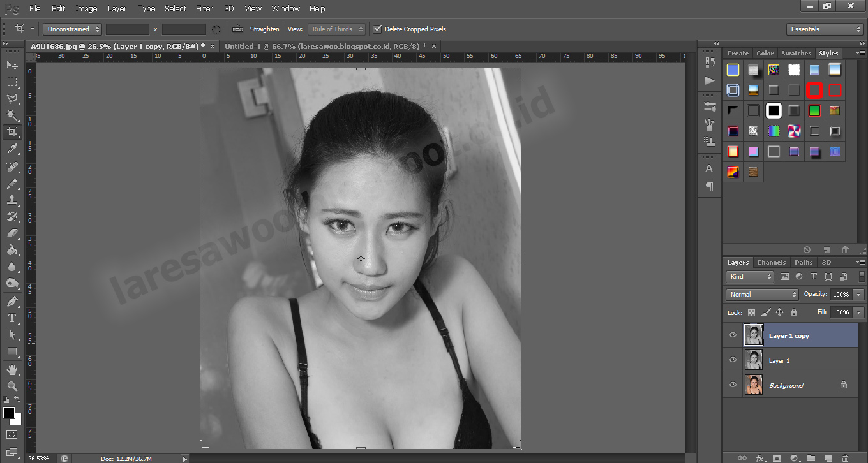Select the Rectangular Marquee tool
This screenshot has height=463, width=868.
point(12,82)
